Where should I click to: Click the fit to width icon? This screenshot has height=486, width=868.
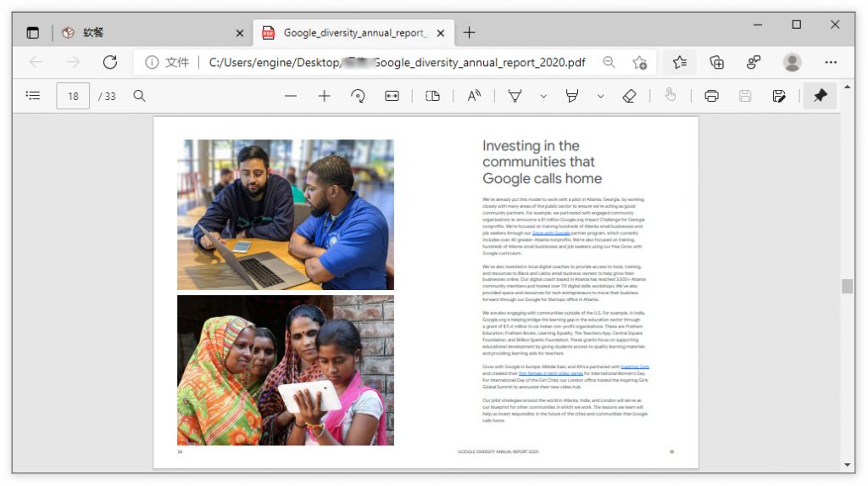pyautogui.click(x=392, y=96)
